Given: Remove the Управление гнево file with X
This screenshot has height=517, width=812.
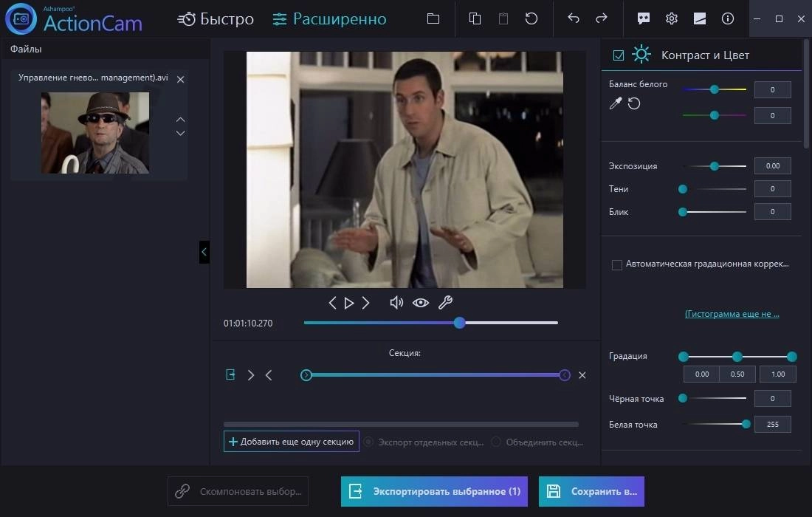Looking at the screenshot, I should pyautogui.click(x=180, y=79).
